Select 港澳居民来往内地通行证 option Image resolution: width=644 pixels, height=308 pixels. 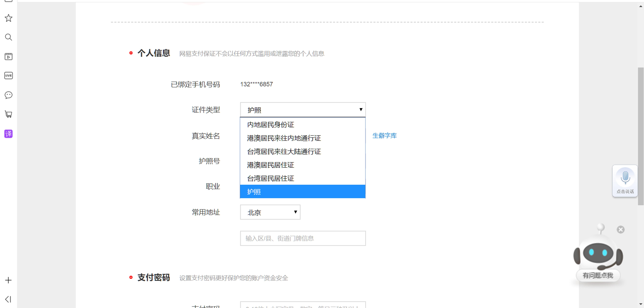point(284,138)
